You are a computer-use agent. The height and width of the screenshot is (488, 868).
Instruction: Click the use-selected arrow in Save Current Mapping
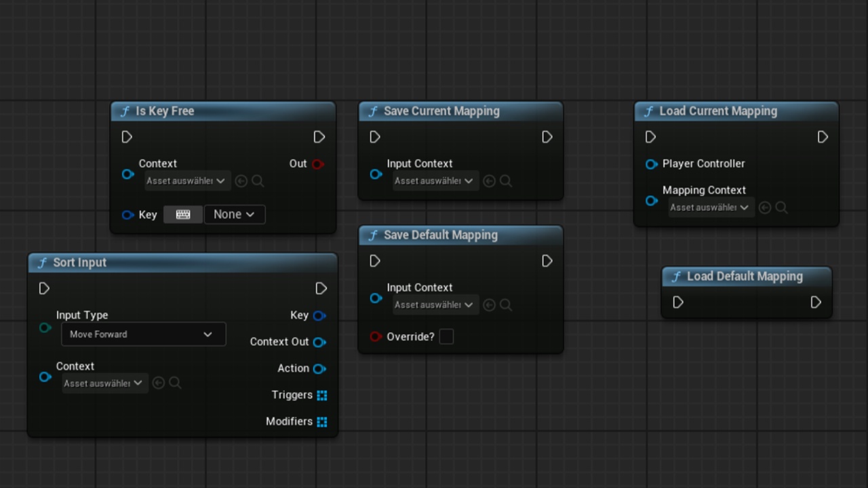[489, 181]
